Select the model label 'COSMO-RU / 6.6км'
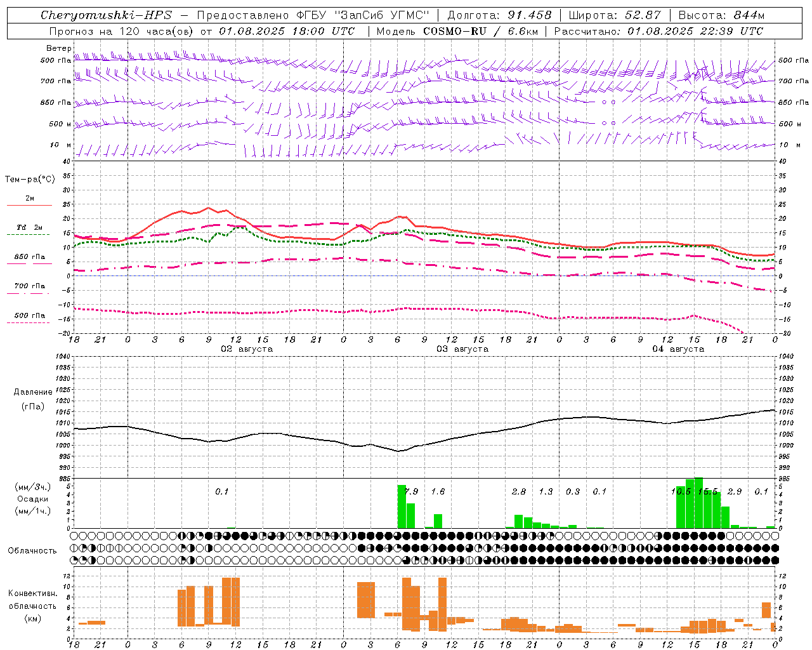Image resolution: width=812 pixels, height=650 pixels. click(x=481, y=31)
